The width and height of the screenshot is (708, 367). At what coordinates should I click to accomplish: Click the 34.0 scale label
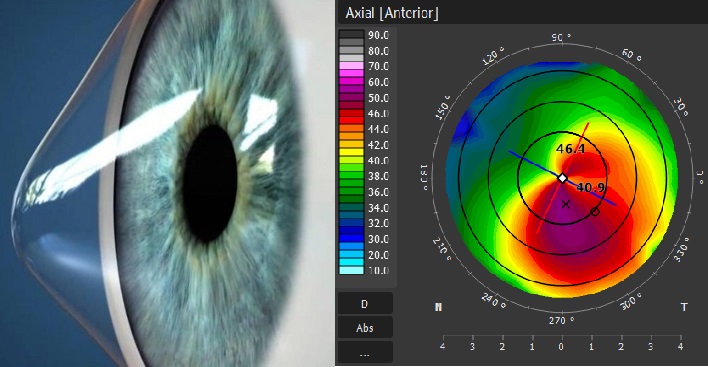coord(378,208)
